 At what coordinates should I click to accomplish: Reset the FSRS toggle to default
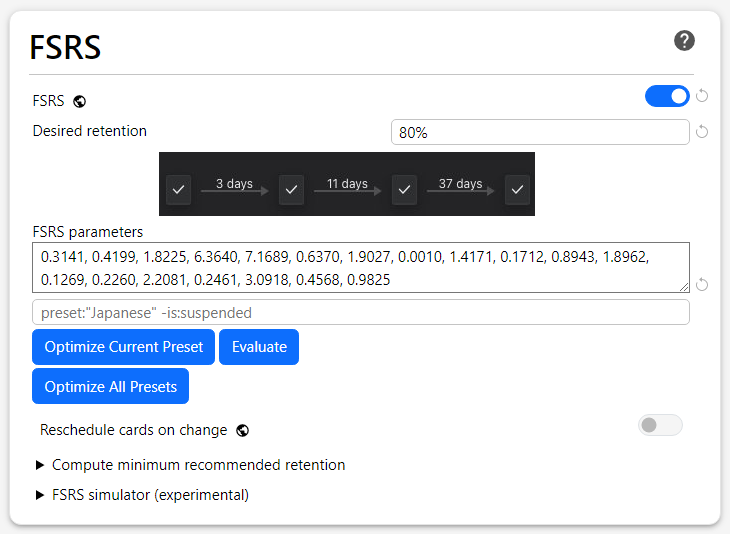click(x=702, y=96)
